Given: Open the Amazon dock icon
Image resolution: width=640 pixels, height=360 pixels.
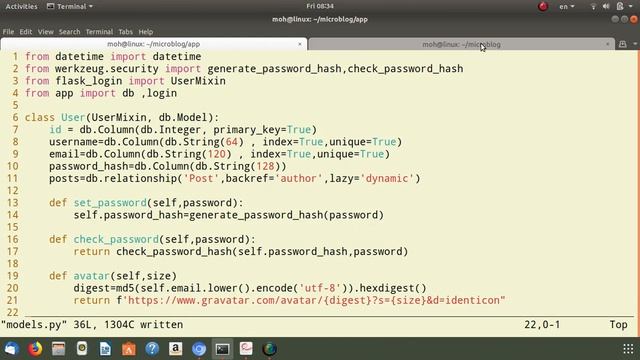Looking at the screenshot, I should (x=176, y=349).
